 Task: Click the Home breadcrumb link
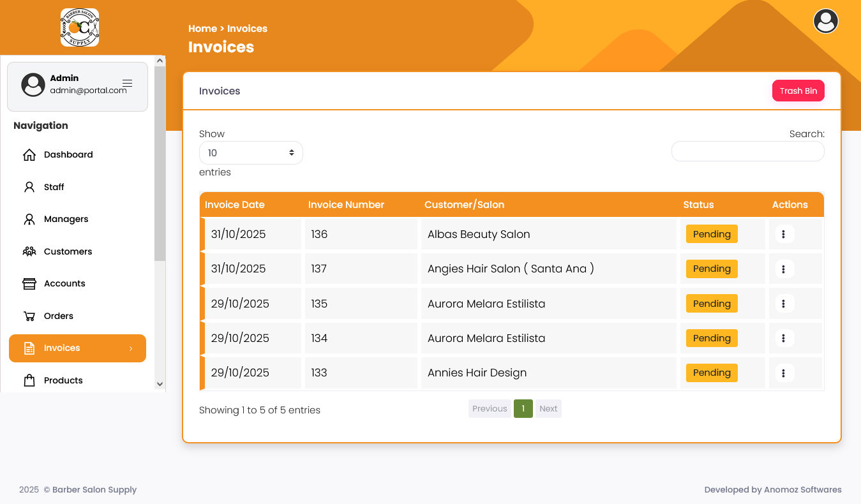coord(202,29)
